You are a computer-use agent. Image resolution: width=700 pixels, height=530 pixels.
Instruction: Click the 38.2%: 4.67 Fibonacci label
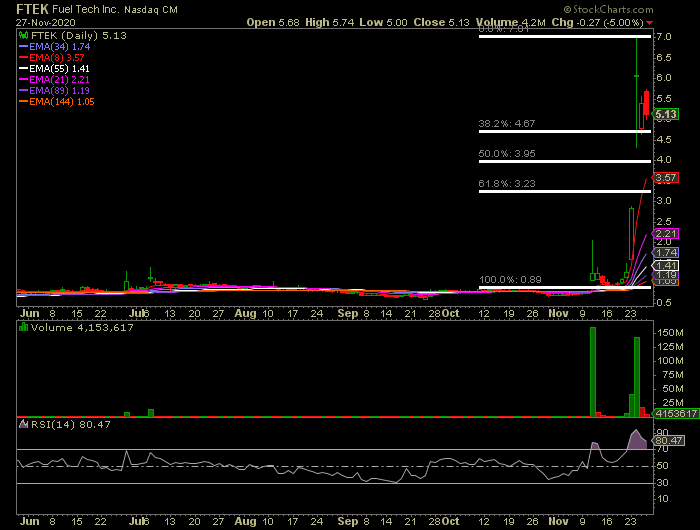(x=507, y=124)
